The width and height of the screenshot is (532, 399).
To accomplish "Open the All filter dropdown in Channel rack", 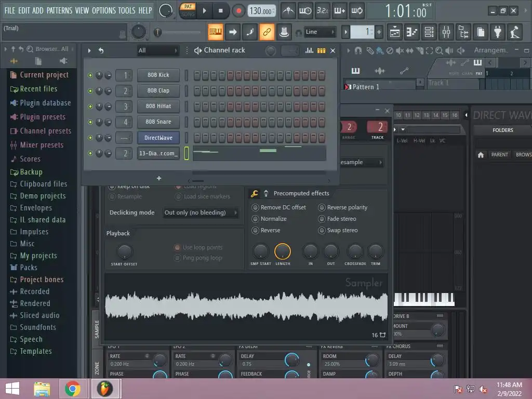I will 158,50.
